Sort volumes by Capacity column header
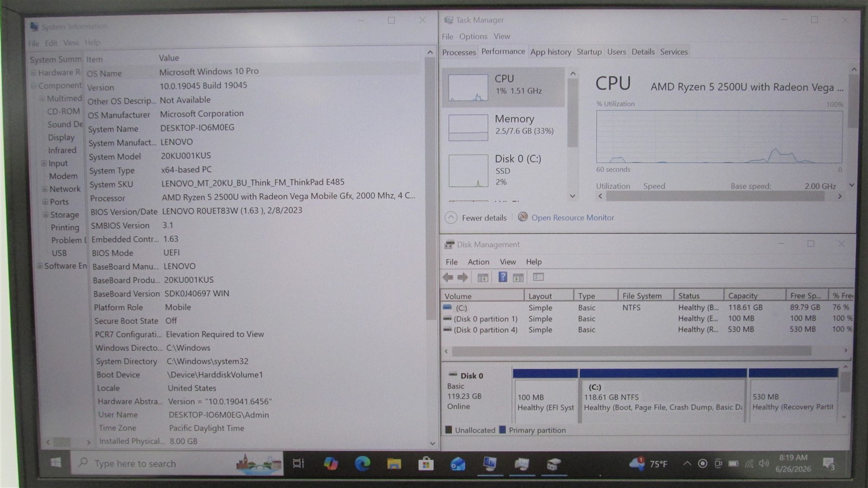Image resolution: width=868 pixels, height=488 pixels. pyautogui.click(x=754, y=296)
